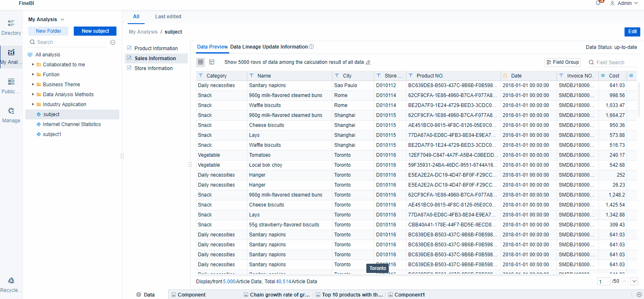This screenshot has height=299, width=644.
Task: Open the filter icon on the Category column
Action: [200, 75]
